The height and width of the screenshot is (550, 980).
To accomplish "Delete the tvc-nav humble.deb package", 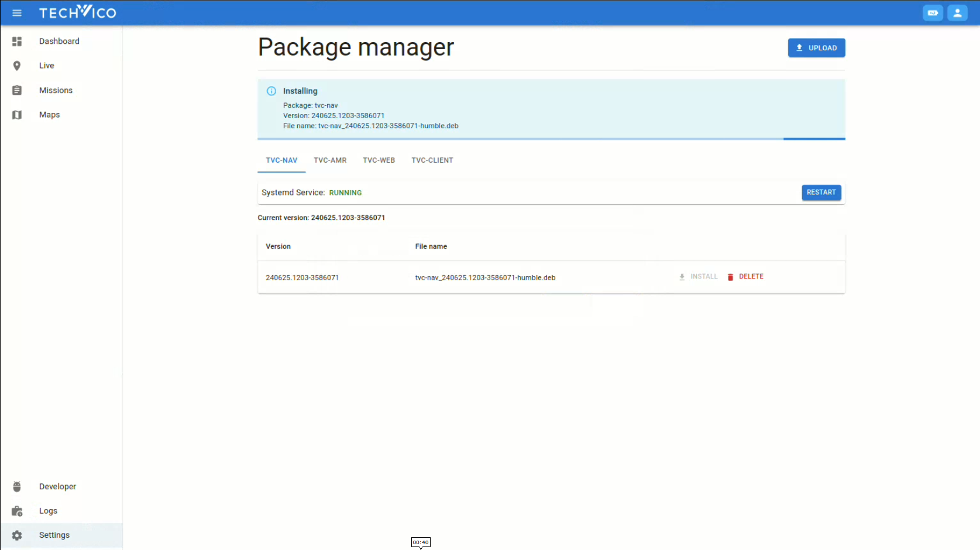I will tap(745, 277).
